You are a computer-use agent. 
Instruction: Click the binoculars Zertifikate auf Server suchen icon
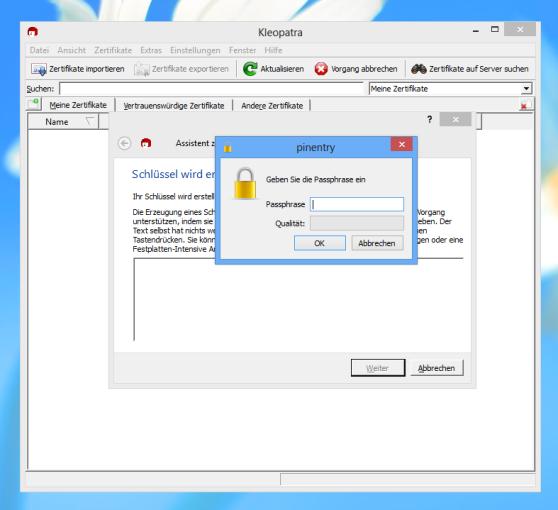[418, 69]
